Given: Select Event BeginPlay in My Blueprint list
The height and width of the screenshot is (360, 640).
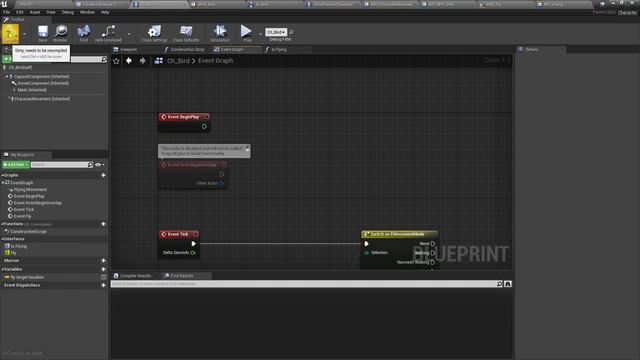Looking at the screenshot, I should [29, 196].
